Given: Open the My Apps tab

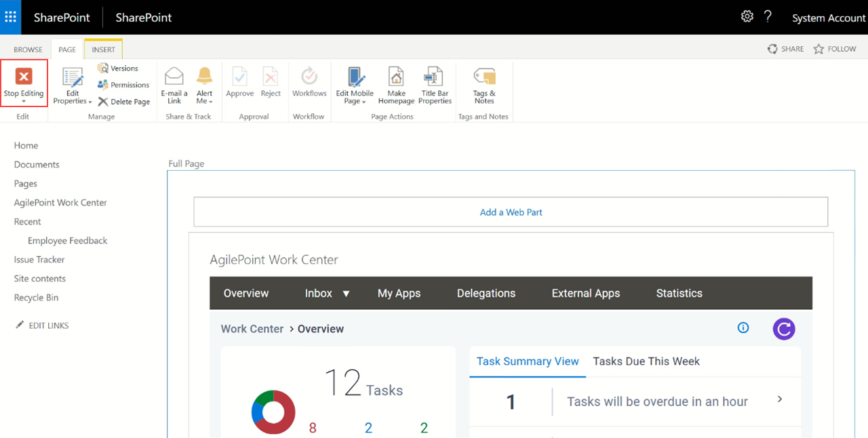Looking at the screenshot, I should pyautogui.click(x=399, y=294).
